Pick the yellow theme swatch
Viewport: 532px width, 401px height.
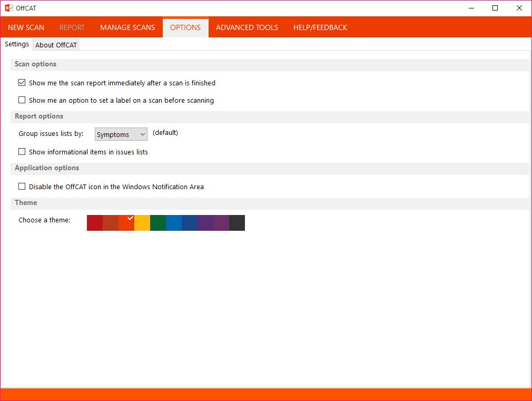click(x=142, y=223)
